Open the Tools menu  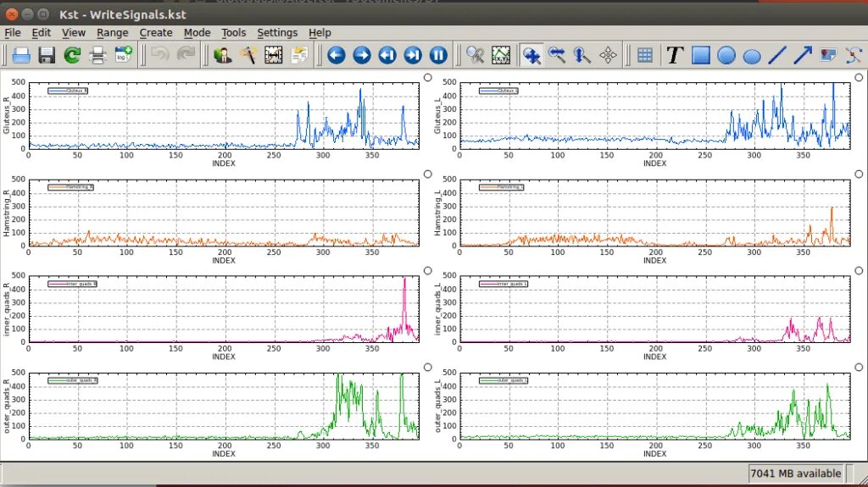pos(234,33)
